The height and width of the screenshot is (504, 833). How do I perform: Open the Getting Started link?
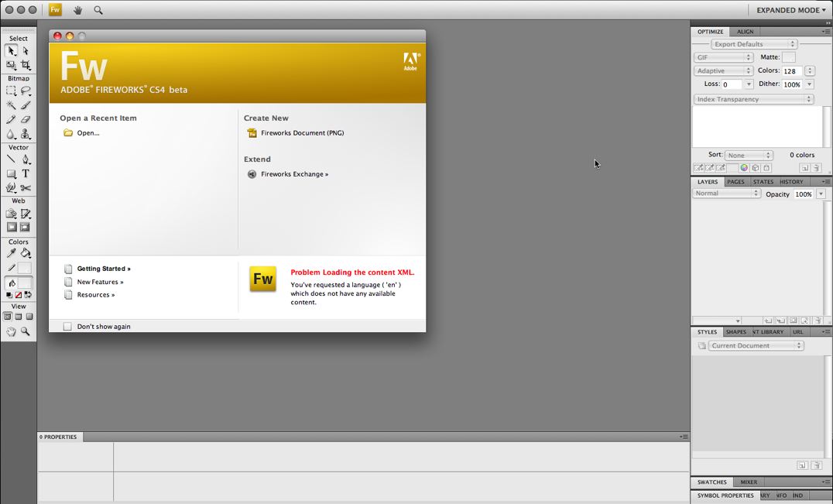pos(103,269)
